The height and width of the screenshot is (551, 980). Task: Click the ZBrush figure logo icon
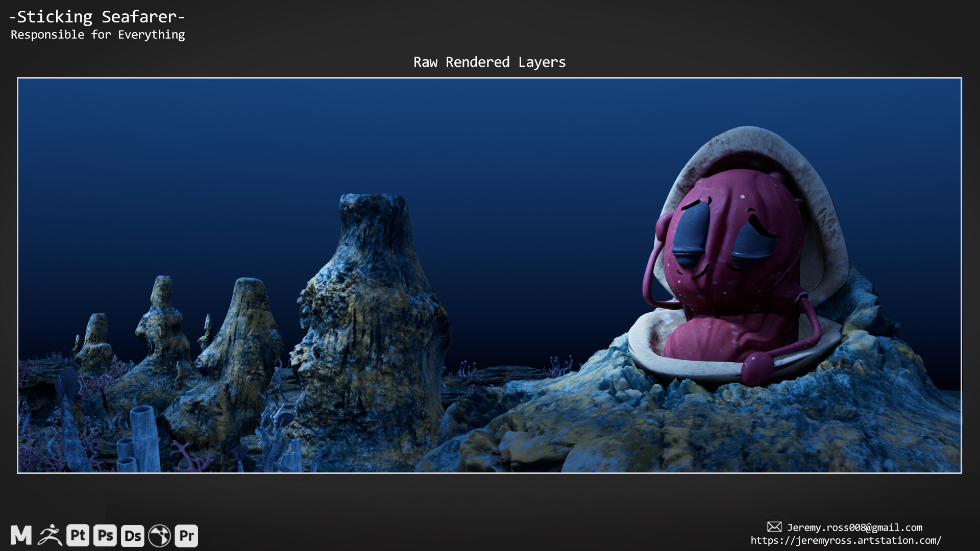pyautogui.click(x=50, y=536)
